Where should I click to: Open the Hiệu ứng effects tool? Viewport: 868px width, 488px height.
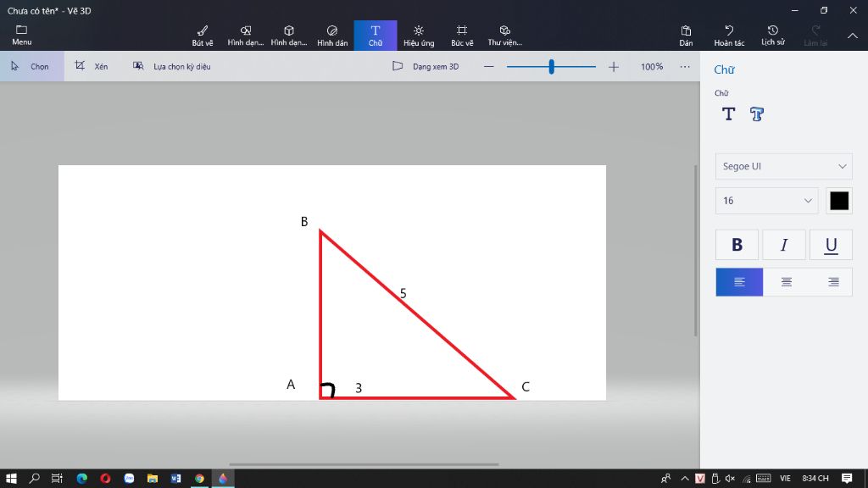pos(419,36)
